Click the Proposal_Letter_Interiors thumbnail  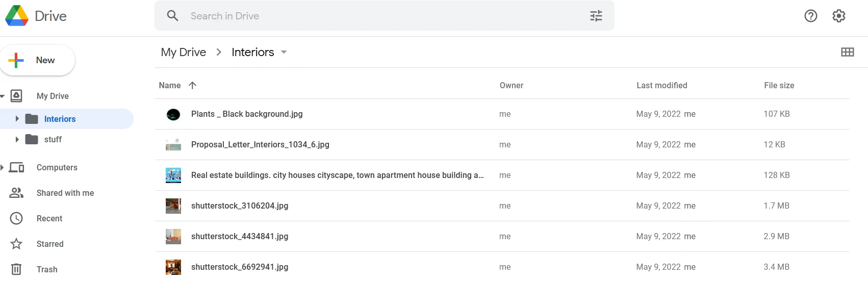[173, 145]
